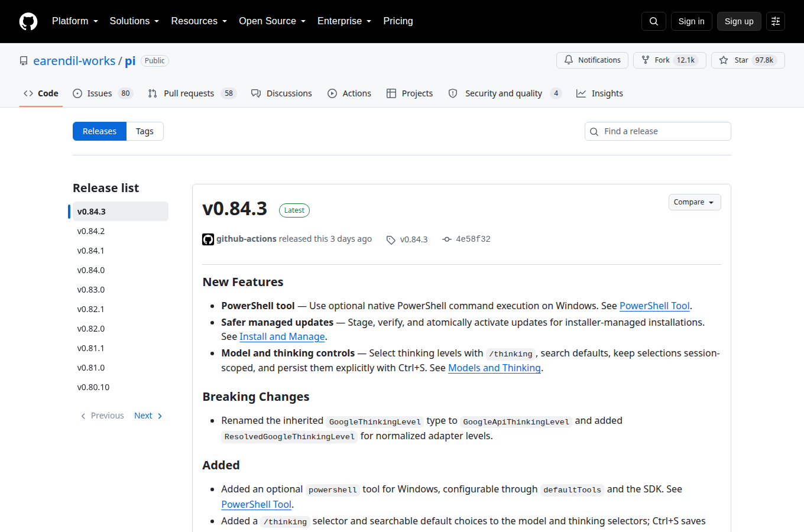804x532 pixels.
Task: Click the Breaking Changes heading
Action: 256,397
